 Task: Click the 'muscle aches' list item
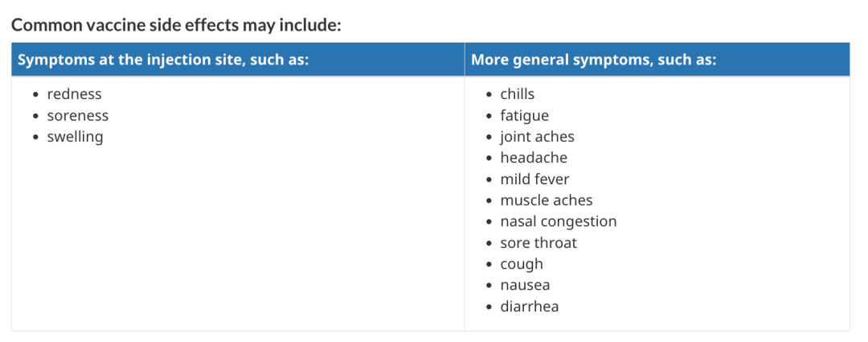pyautogui.click(x=547, y=200)
